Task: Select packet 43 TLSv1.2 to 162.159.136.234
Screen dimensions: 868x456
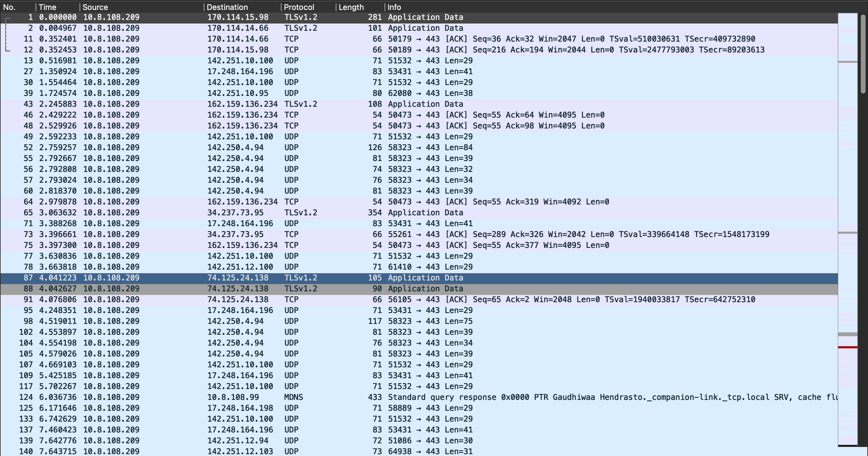Action: tap(300, 104)
